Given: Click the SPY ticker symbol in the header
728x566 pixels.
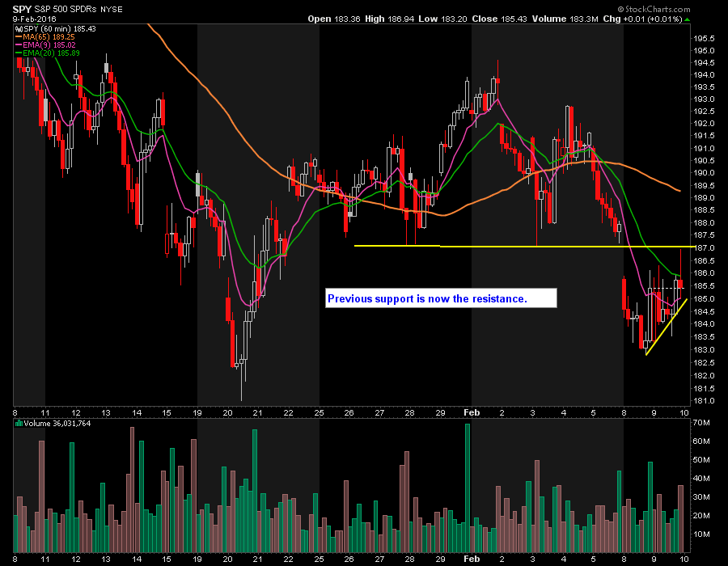Looking at the screenshot, I should [22, 9].
